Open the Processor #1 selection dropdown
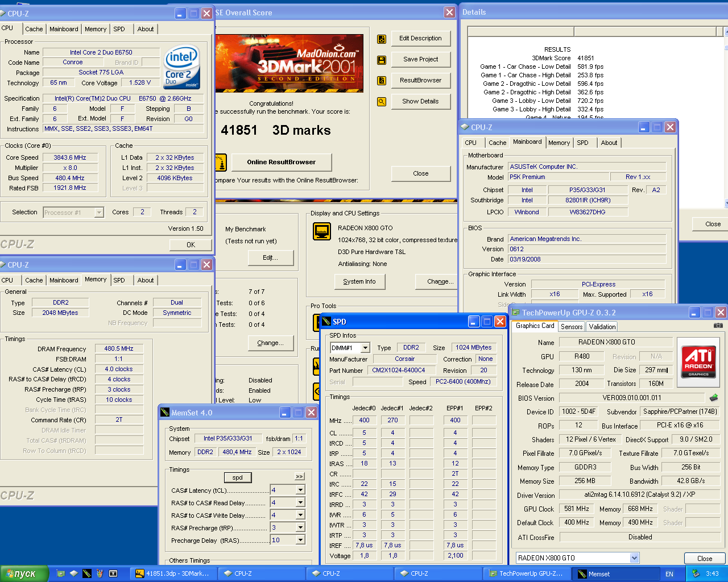Screen dimensions: 728x582 tap(99, 213)
